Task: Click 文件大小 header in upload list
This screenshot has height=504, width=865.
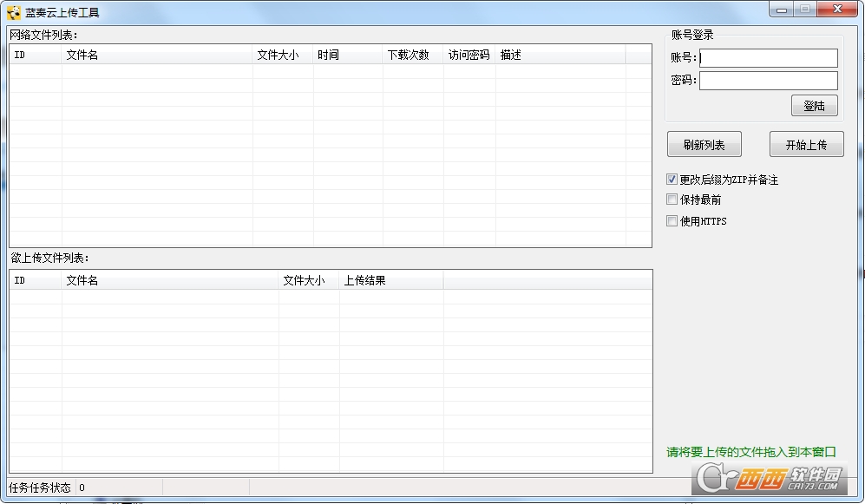Action: coord(308,280)
